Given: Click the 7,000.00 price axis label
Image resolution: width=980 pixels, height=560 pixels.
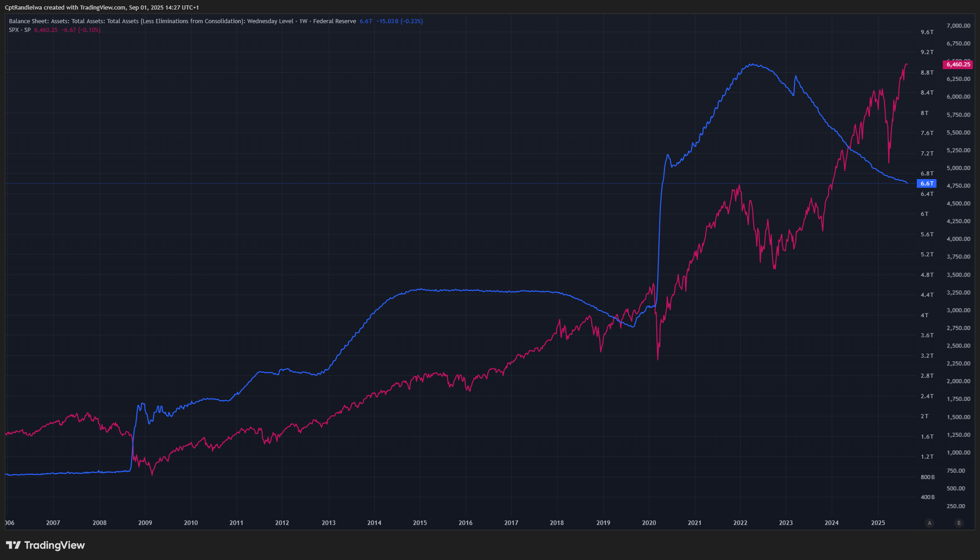Looking at the screenshot, I should (959, 26).
